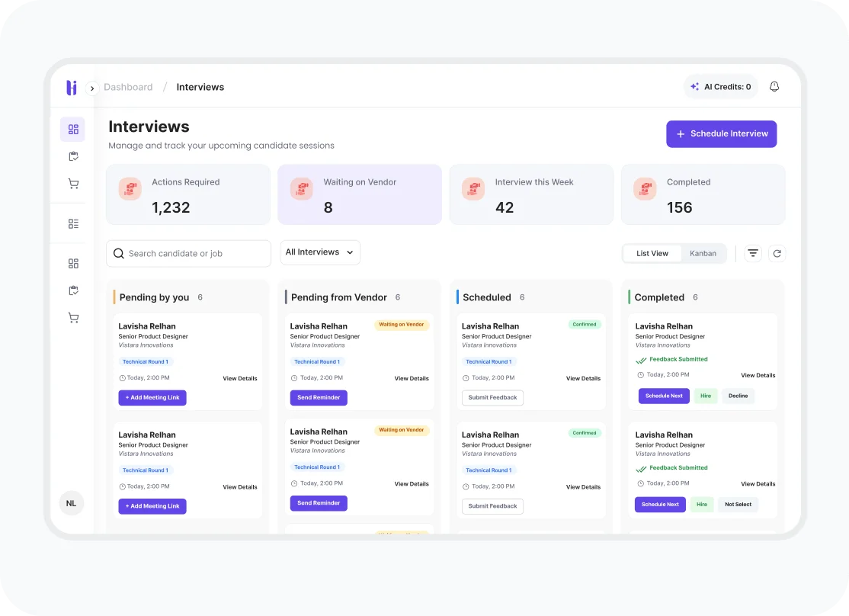Viewport: 849px width, 616px height.
Task: Click the Search candidate or job field
Action: (x=189, y=254)
